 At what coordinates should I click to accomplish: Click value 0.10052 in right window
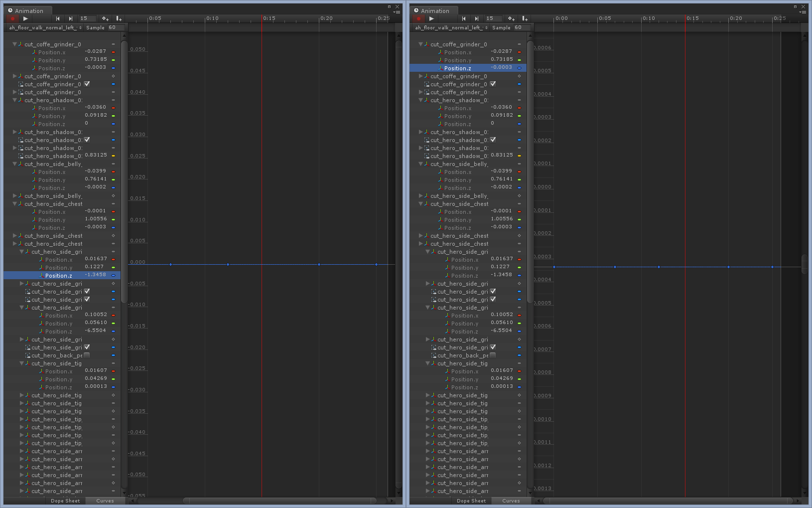502,315
